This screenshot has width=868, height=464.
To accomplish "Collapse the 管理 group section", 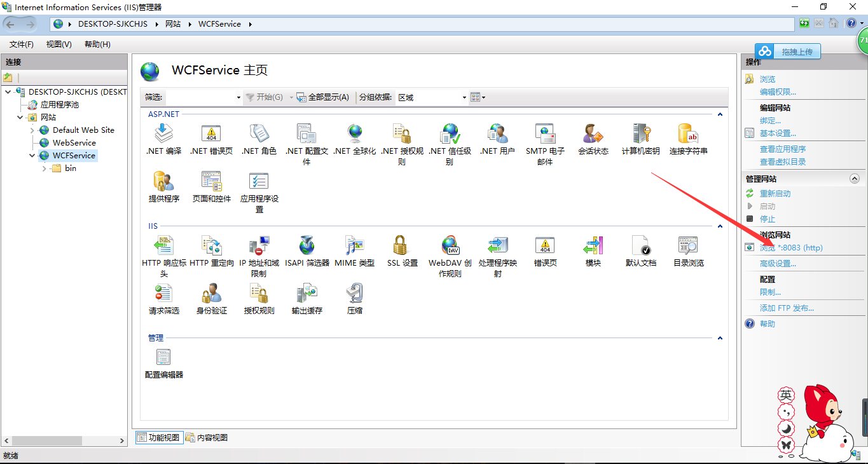I will [720, 338].
